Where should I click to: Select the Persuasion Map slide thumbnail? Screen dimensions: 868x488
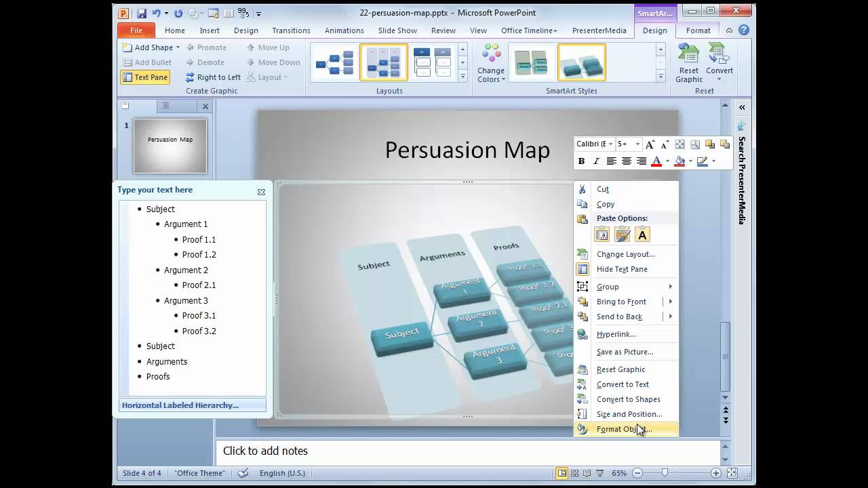(170, 146)
